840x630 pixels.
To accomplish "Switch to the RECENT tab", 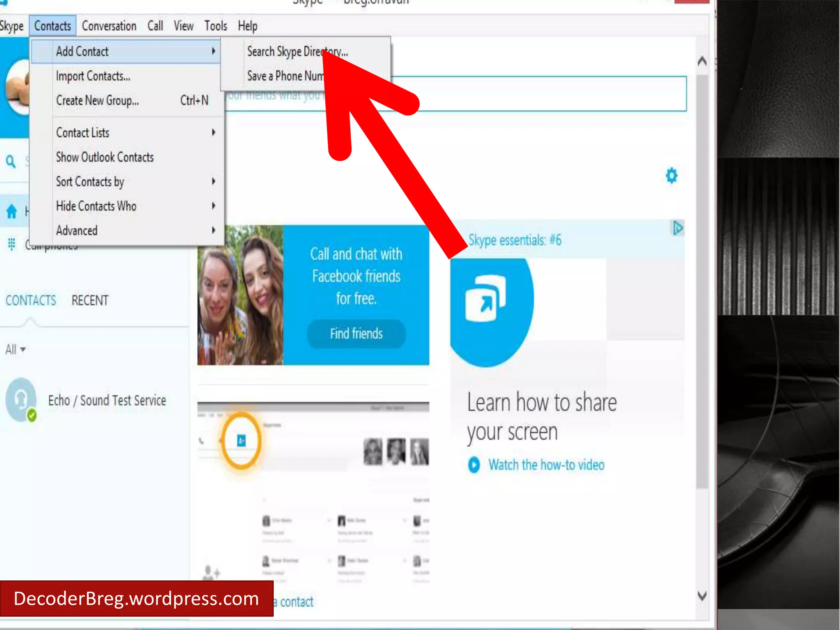I will [90, 301].
